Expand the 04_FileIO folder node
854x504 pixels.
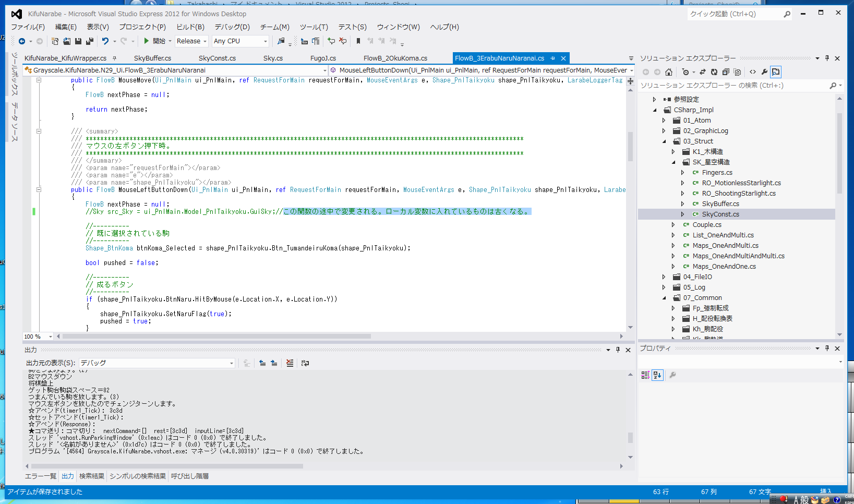click(x=664, y=277)
